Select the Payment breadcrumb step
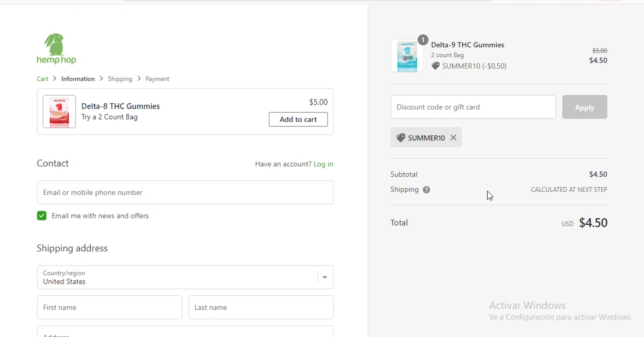This screenshot has height=337, width=644. (157, 79)
